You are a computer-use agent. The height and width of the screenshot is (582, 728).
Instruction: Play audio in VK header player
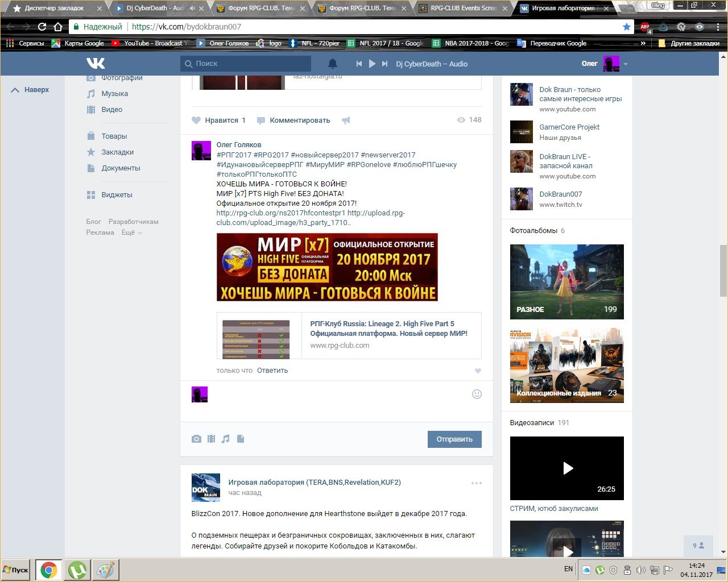[x=372, y=64]
